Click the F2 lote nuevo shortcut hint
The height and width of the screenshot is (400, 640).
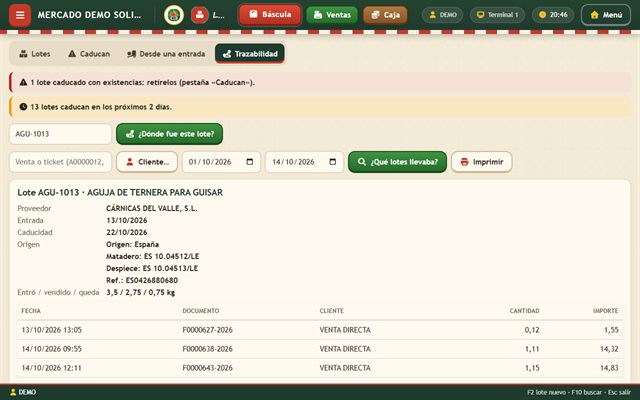(547, 392)
